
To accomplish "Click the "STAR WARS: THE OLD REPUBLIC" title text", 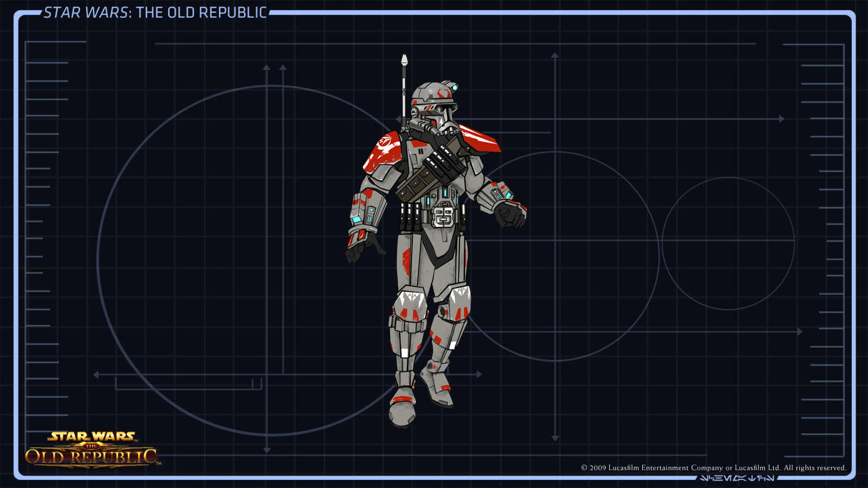I will point(155,12).
